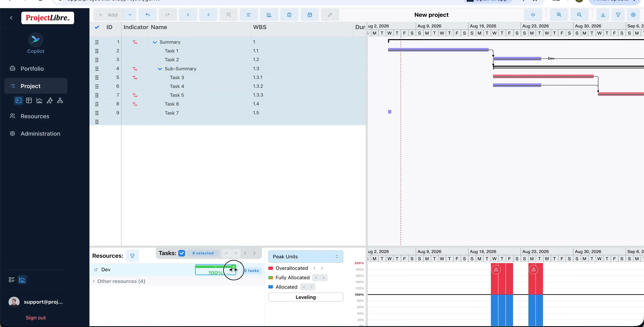Image resolution: width=644 pixels, height=327 pixels.
Task: Collapse the left sidebar with back chevron
Action: (x=11, y=18)
